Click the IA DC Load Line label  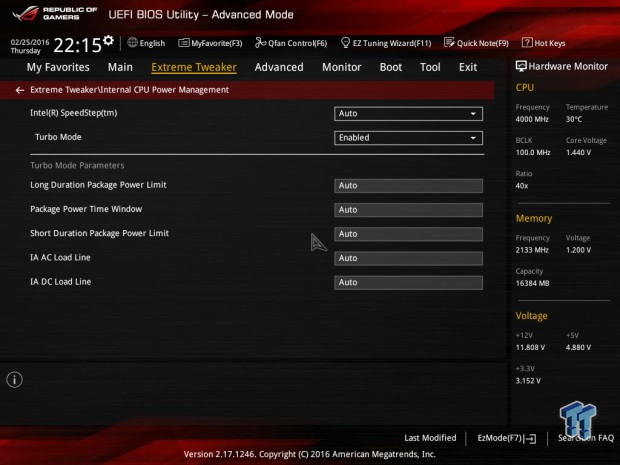[60, 282]
